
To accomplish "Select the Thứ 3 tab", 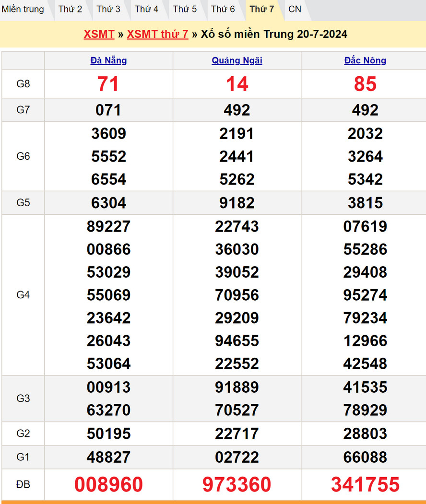I will click(108, 9).
